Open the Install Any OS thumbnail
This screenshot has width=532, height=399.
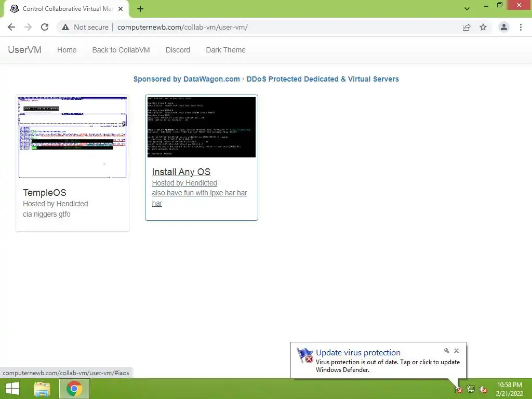click(202, 127)
